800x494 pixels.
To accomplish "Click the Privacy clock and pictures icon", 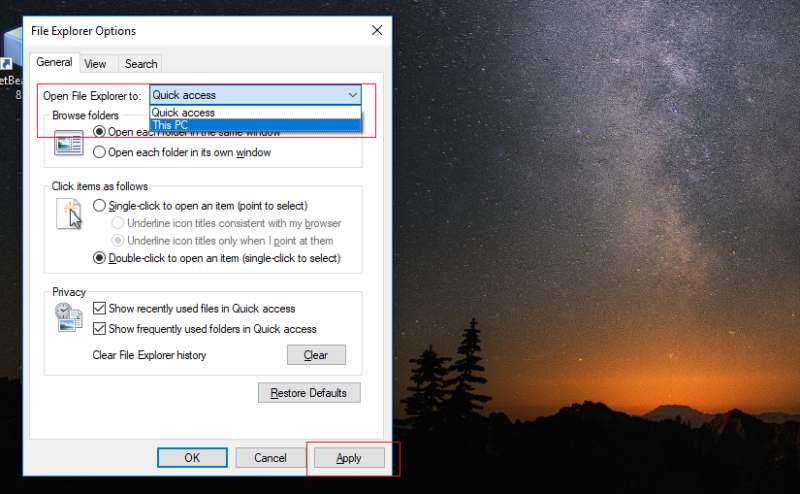I will pyautogui.click(x=69, y=317).
